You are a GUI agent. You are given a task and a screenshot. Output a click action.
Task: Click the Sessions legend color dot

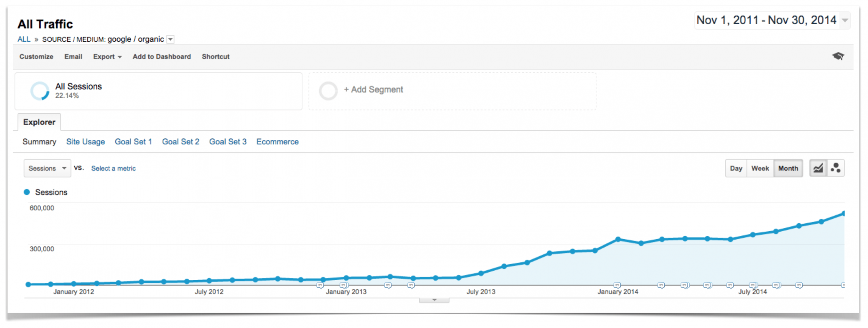point(27,192)
